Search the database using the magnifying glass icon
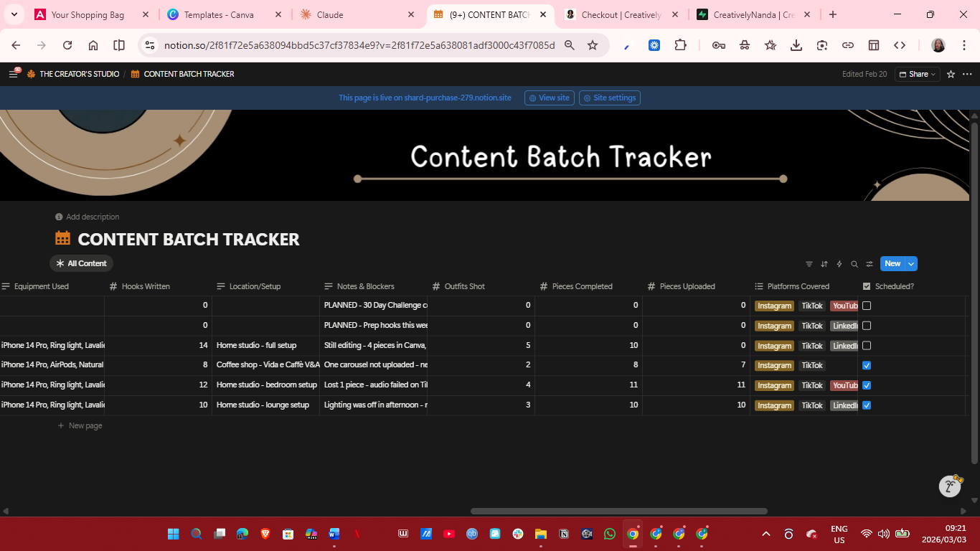Image resolution: width=980 pixels, height=551 pixels. pos(854,264)
